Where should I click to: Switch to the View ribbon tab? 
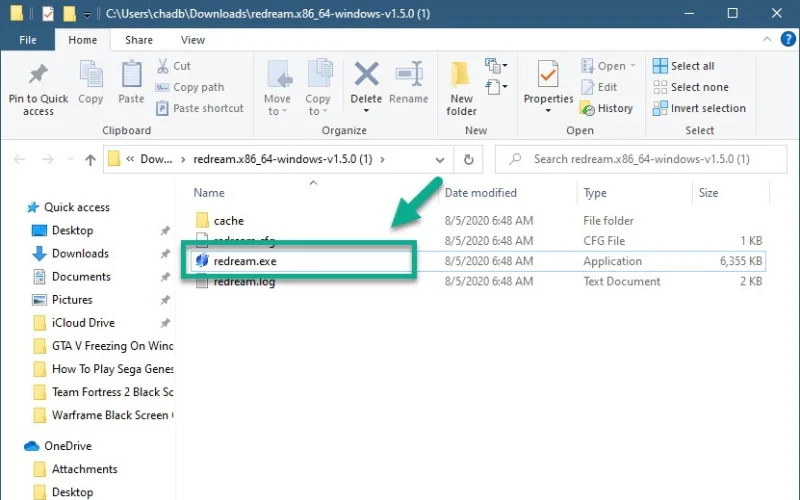coord(193,40)
